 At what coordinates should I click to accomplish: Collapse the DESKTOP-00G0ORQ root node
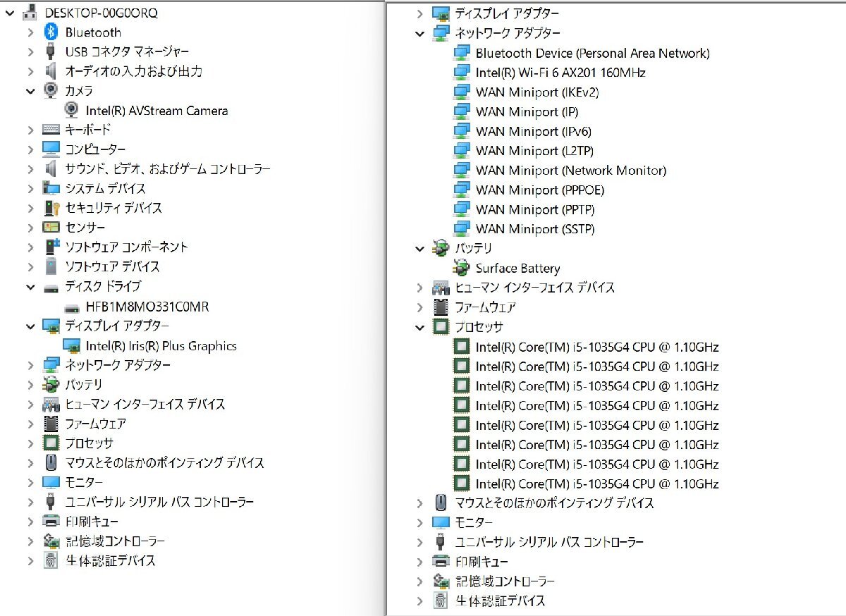[x=9, y=12]
